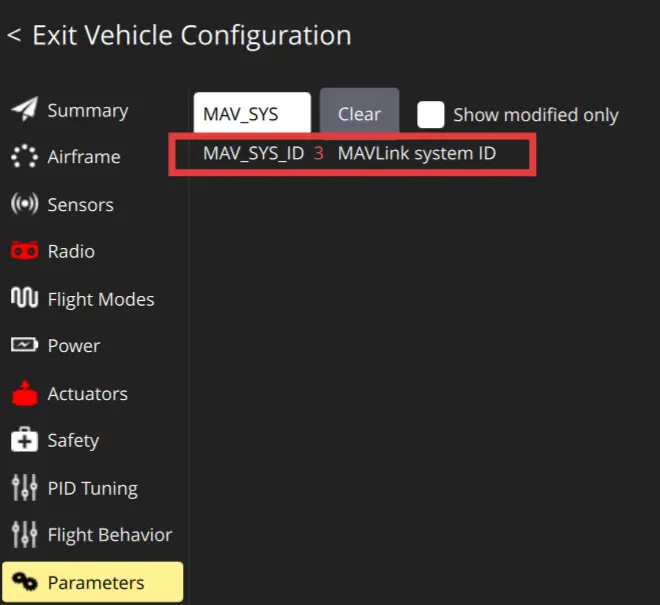Image resolution: width=660 pixels, height=605 pixels.
Task: Click the PID Tuning sliders icon
Action: [x=24, y=488]
